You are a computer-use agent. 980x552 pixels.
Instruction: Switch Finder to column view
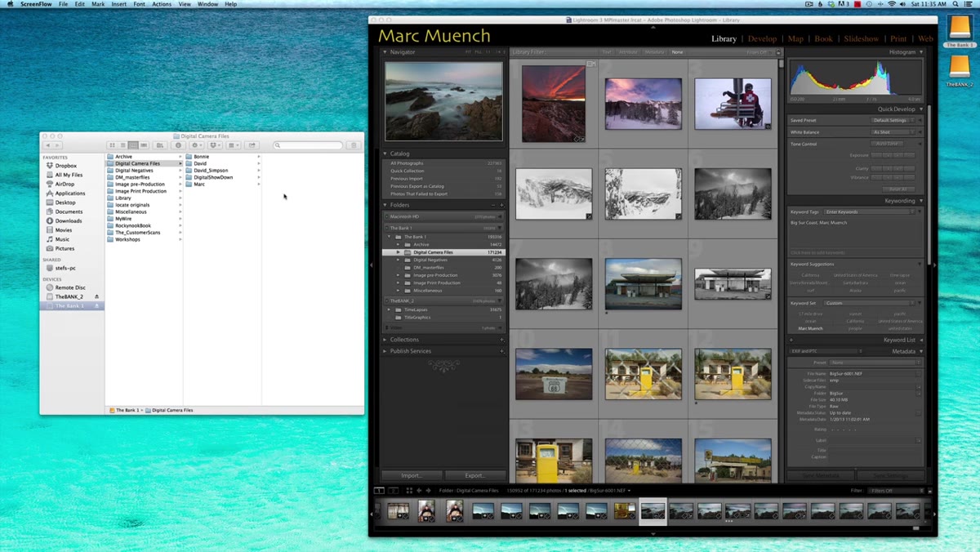(x=133, y=145)
